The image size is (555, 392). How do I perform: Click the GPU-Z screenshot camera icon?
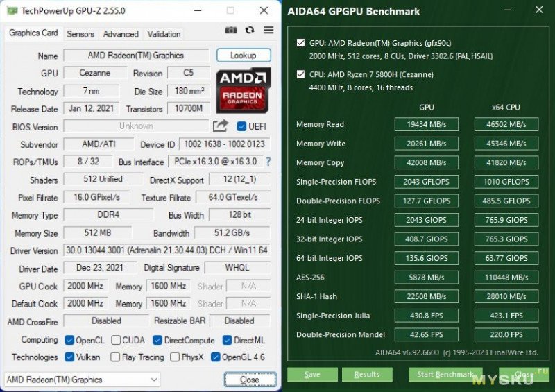[231, 30]
